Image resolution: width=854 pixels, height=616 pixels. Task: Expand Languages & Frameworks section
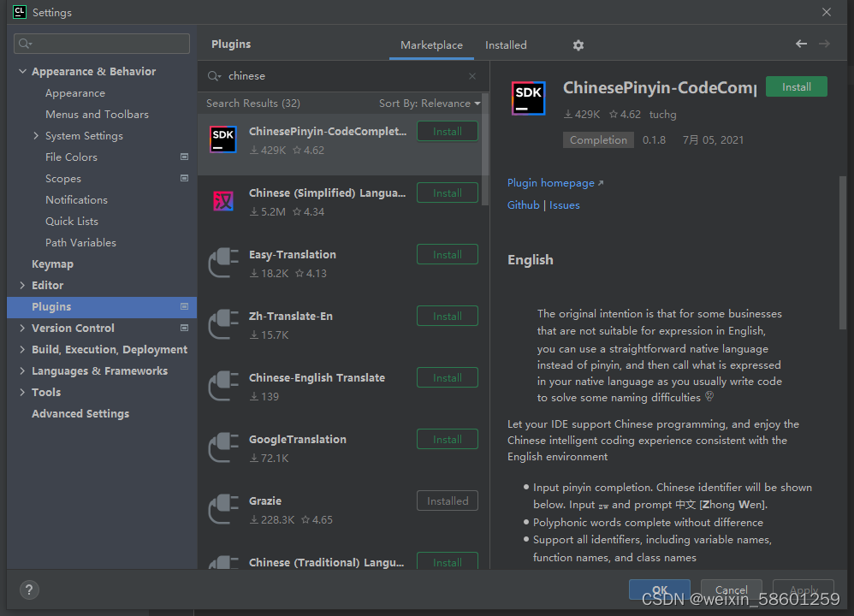[22, 371]
